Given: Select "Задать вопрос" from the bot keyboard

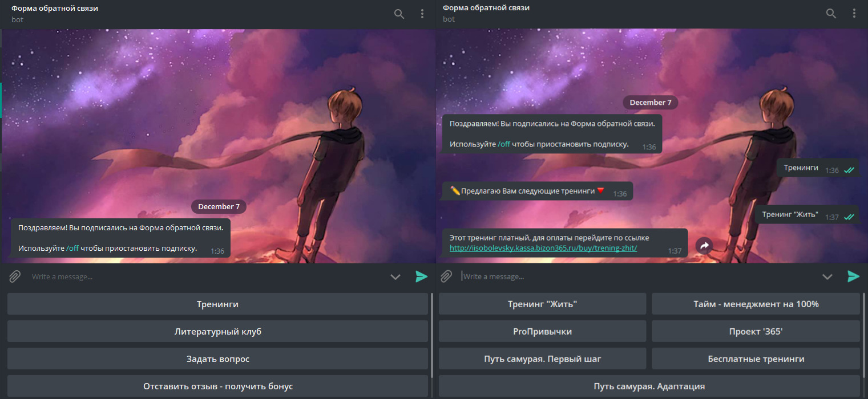Looking at the screenshot, I should [x=217, y=359].
